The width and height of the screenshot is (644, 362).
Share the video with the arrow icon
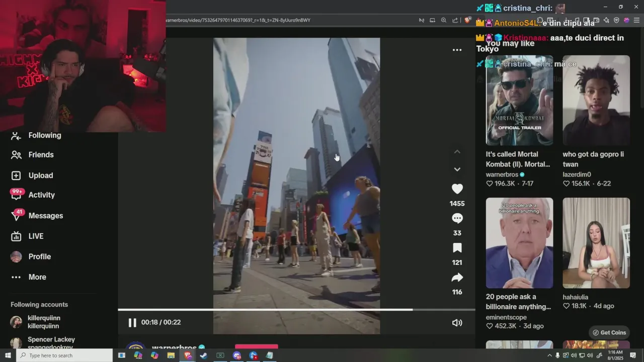[457, 278]
